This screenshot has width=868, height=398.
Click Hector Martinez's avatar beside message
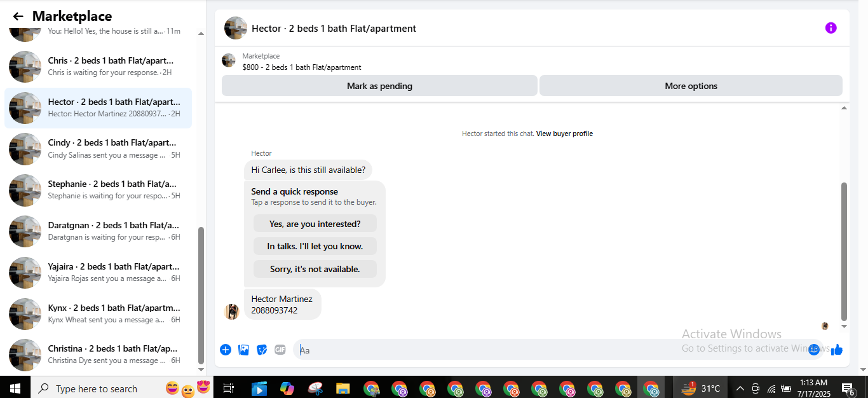tap(232, 312)
